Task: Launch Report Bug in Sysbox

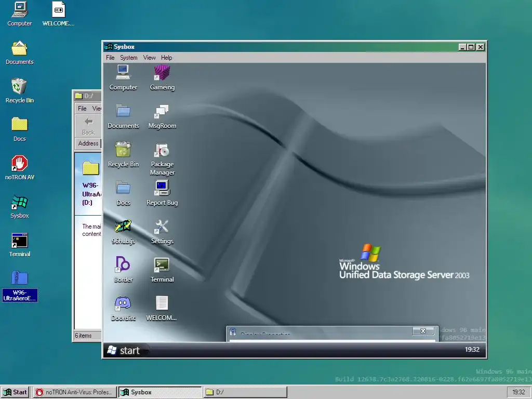Action: click(x=162, y=193)
